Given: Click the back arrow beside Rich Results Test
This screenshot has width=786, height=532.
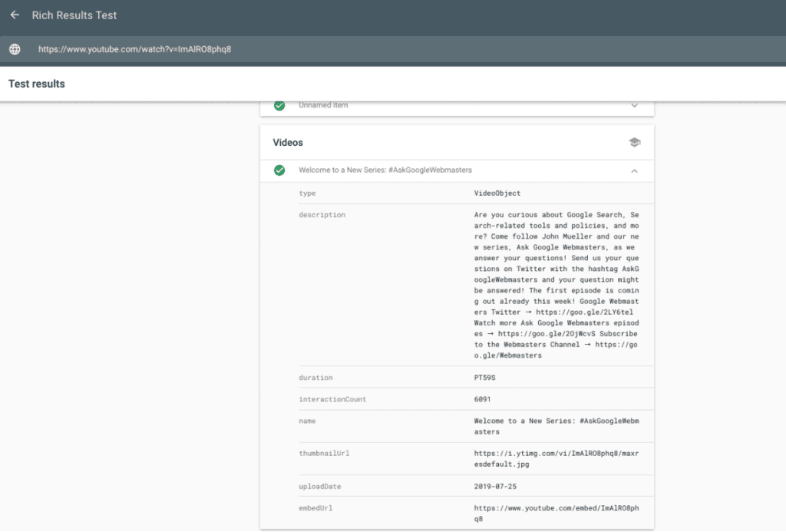Looking at the screenshot, I should 15,15.
